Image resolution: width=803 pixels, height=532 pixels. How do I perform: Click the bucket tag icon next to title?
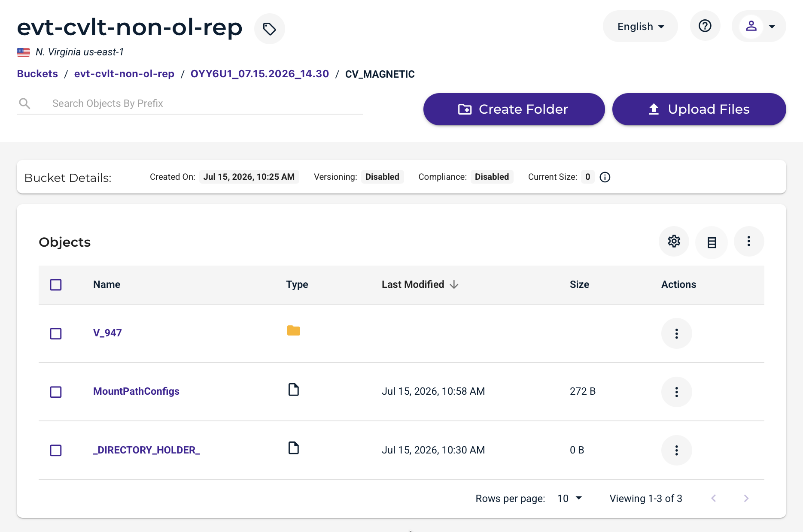(x=269, y=29)
